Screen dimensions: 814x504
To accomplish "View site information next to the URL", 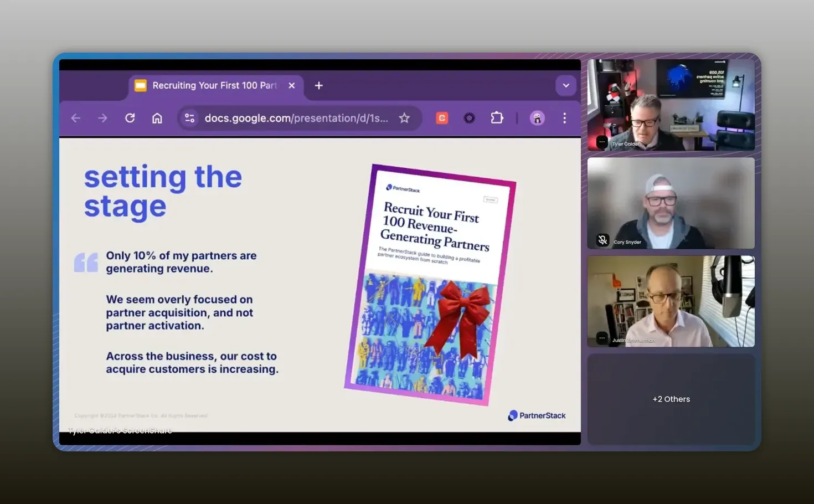I will pos(190,118).
